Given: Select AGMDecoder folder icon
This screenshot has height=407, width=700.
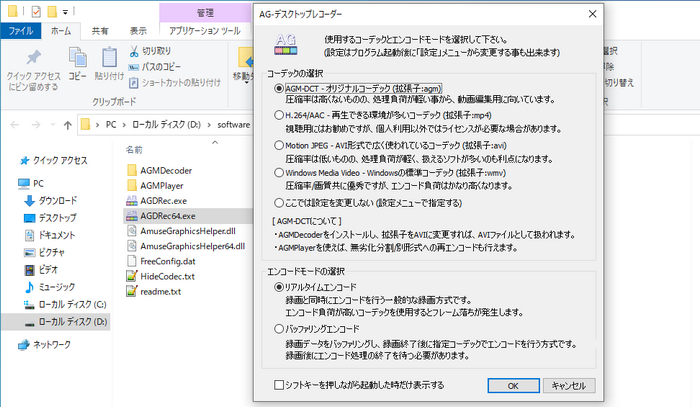Looking at the screenshot, I should [132, 170].
